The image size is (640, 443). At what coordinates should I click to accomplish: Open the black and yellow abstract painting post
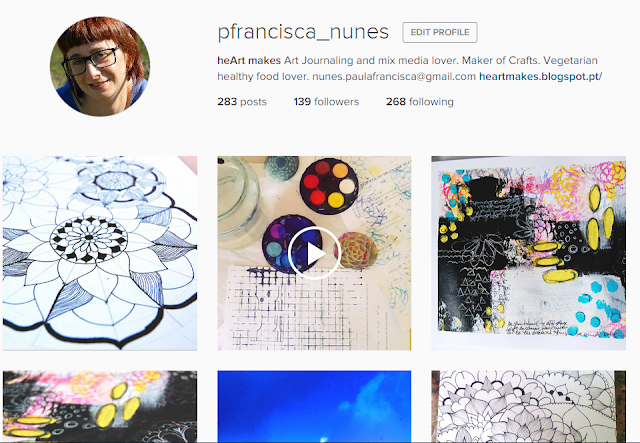point(529,253)
